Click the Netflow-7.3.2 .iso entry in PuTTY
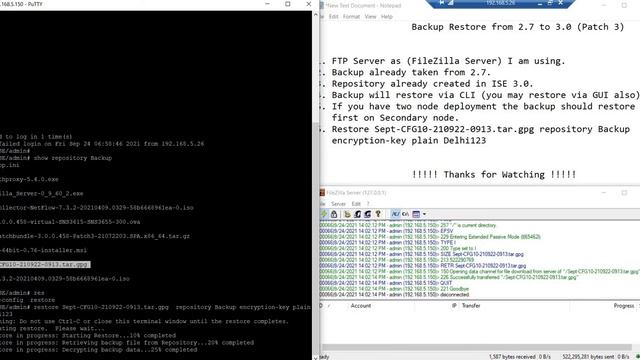640x360 pixels. (x=97, y=208)
